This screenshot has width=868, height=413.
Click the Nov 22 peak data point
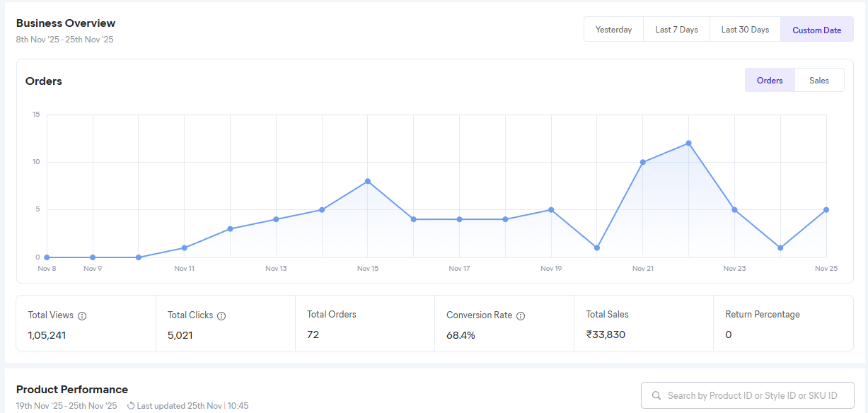coord(688,144)
